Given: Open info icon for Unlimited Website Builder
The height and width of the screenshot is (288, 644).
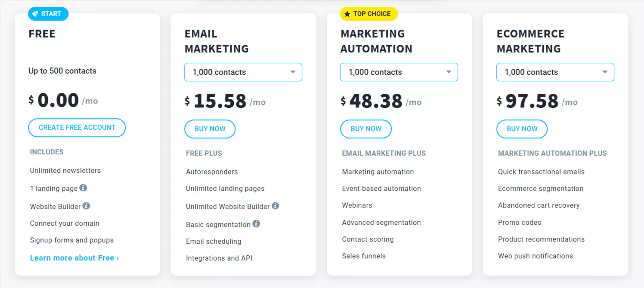Looking at the screenshot, I should (x=275, y=206).
